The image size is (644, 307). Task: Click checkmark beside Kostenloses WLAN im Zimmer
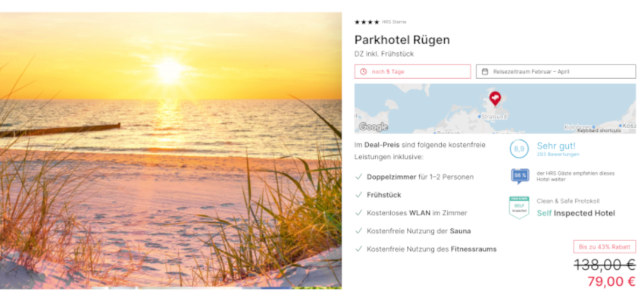tap(358, 213)
